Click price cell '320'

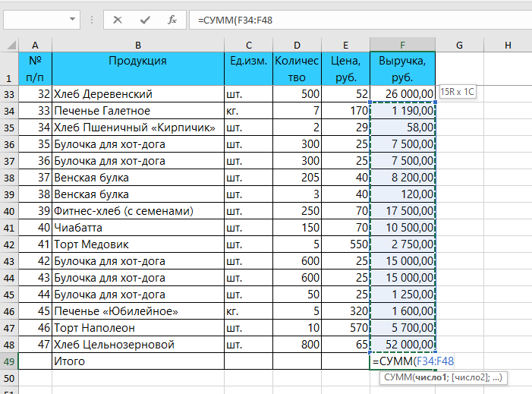point(345,311)
